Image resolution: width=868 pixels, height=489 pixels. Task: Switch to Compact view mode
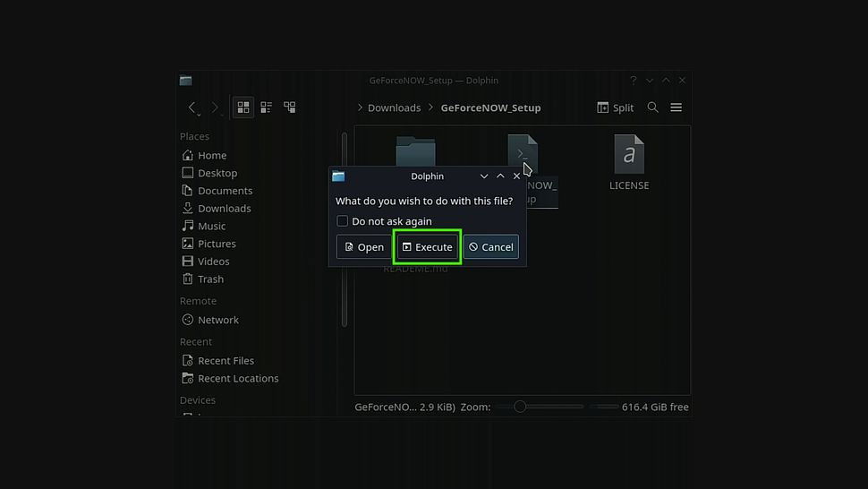[267, 107]
